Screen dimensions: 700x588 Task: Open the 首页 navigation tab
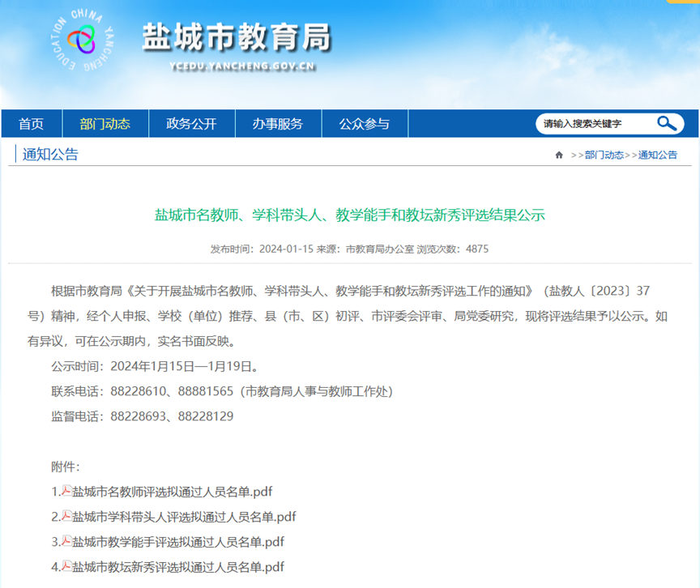31,124
